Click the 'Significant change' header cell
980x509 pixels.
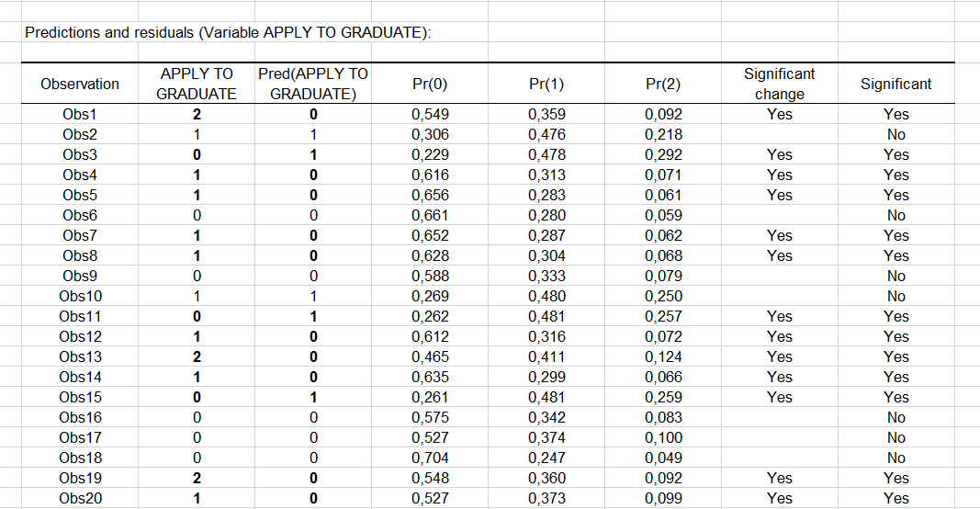pyautogui.click(x=779, y=84)
